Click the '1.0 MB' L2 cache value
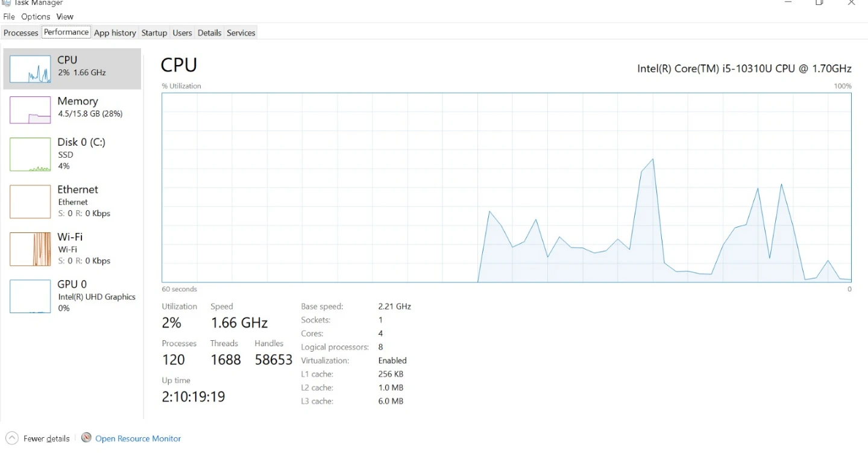The image size is (868, 454). click(391, 388)
